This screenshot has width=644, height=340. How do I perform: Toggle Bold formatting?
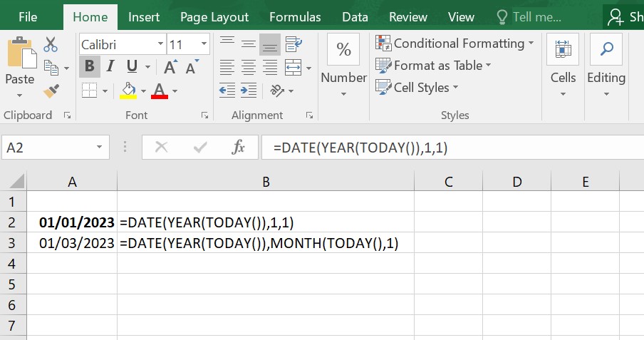click(90, 66)
